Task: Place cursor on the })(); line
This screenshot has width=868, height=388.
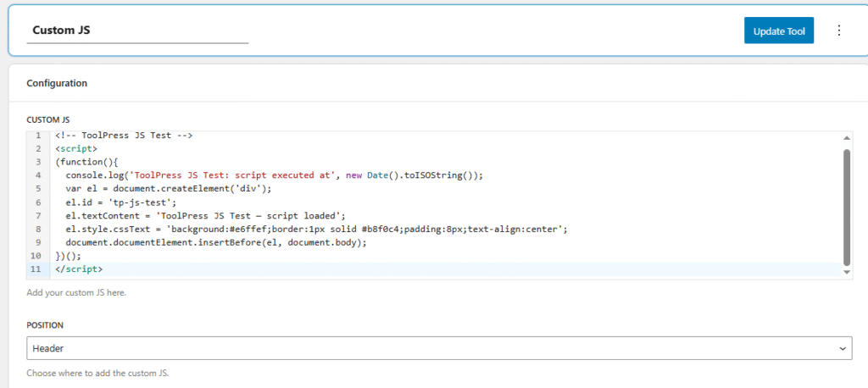Action: (68, 256)
